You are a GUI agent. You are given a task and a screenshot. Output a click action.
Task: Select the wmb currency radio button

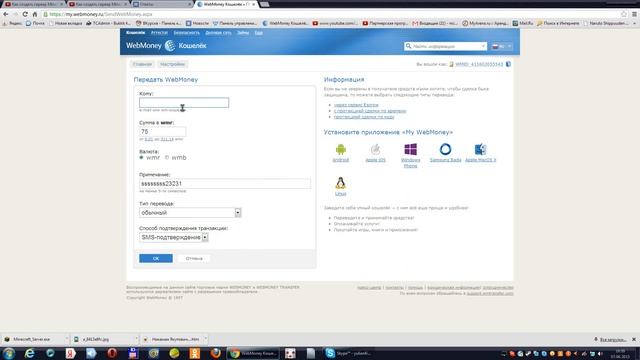coord(167,158)
